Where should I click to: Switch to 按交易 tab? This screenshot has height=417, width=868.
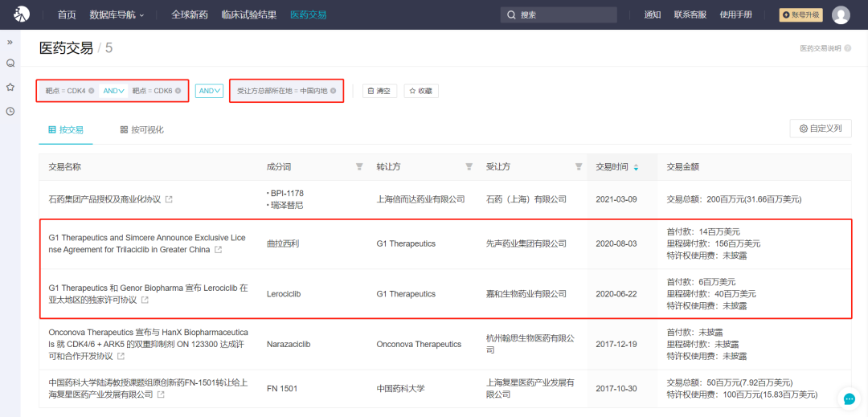point(66,130)
